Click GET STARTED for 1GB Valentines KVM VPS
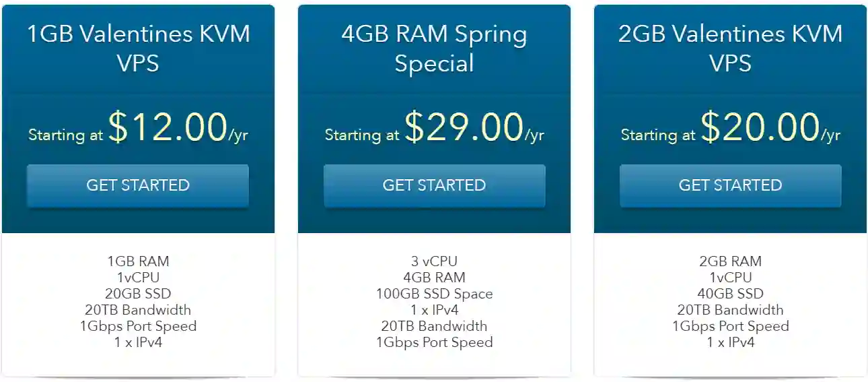Image resolution: width=868 pixels, height=382 pixels. coord(138,185)
